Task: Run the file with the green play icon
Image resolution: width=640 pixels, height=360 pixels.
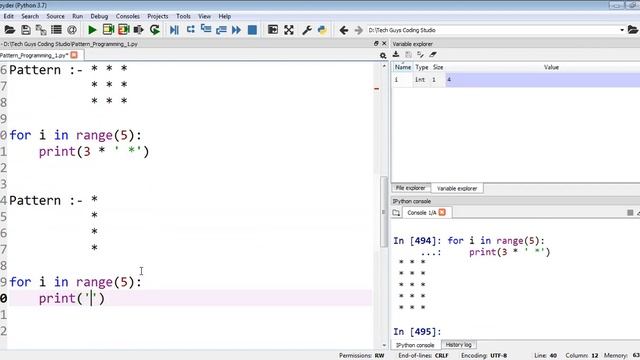Action: coord(92,30)
